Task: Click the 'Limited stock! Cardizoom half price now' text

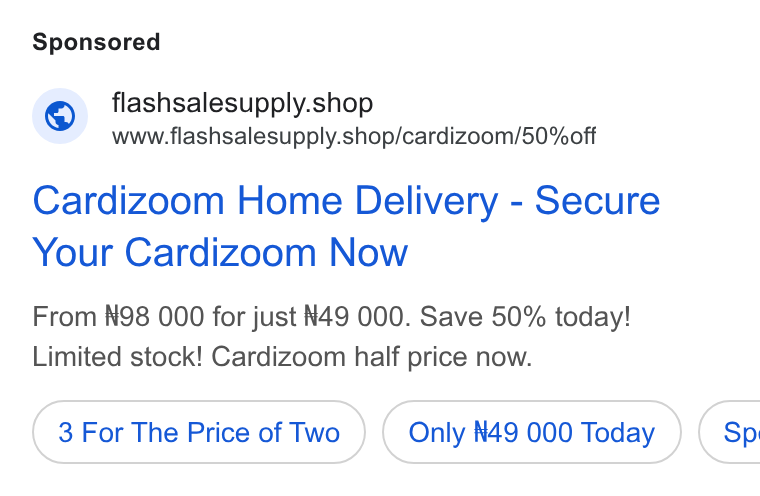Action: pyautogui.click(x=282, y=357)
